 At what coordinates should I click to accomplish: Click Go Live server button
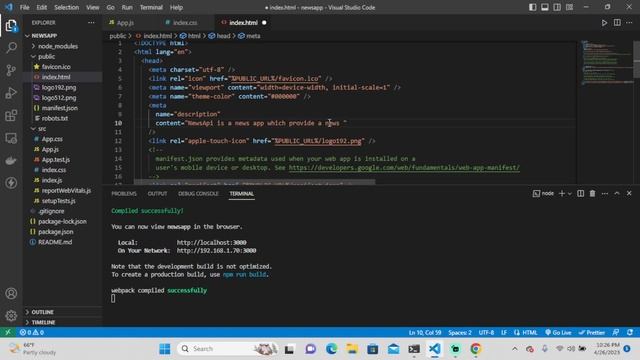coord(558,332)
